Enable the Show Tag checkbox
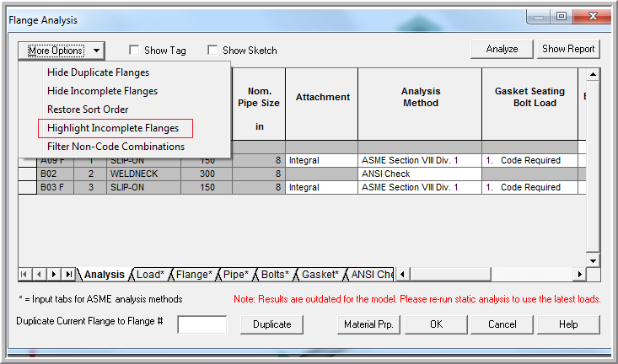Viewport: 618px width, 364px height. point(134,50)
